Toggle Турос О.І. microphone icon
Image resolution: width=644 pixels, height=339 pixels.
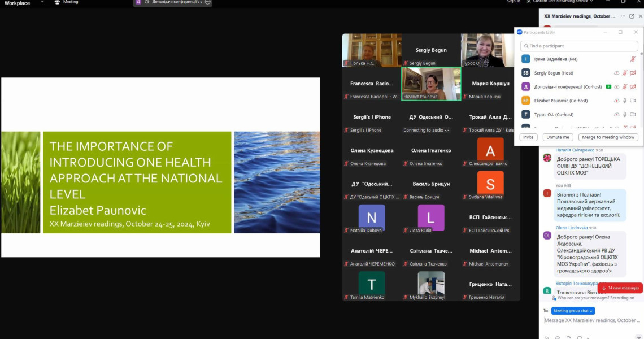[625, 115]
